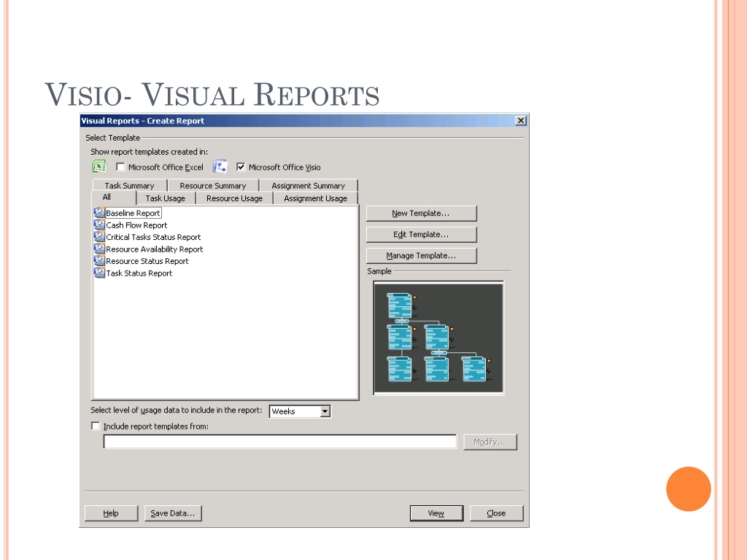Enable the Microsoft Office Excel checkbox

120,167
